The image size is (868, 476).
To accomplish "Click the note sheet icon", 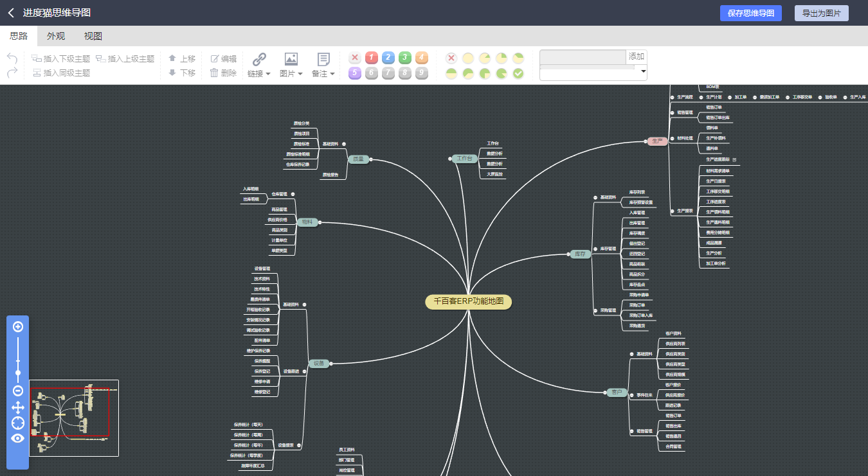I will coord(323,59).
